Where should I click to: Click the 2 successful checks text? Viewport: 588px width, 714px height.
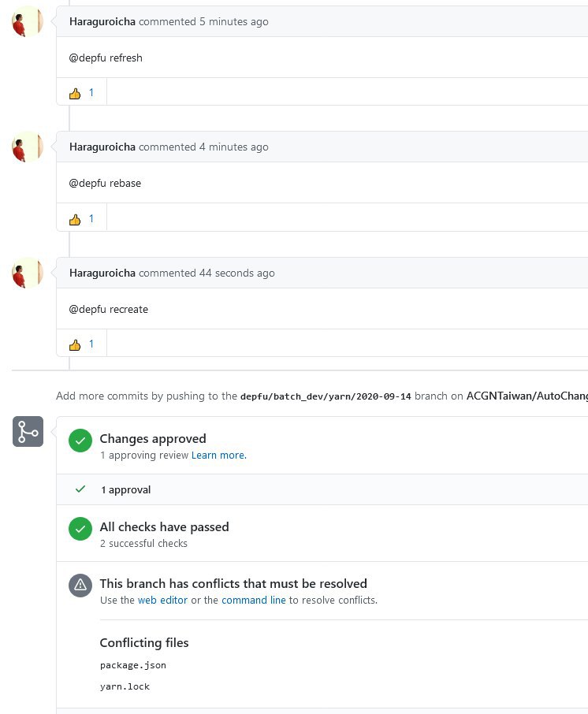click(144, 544)
